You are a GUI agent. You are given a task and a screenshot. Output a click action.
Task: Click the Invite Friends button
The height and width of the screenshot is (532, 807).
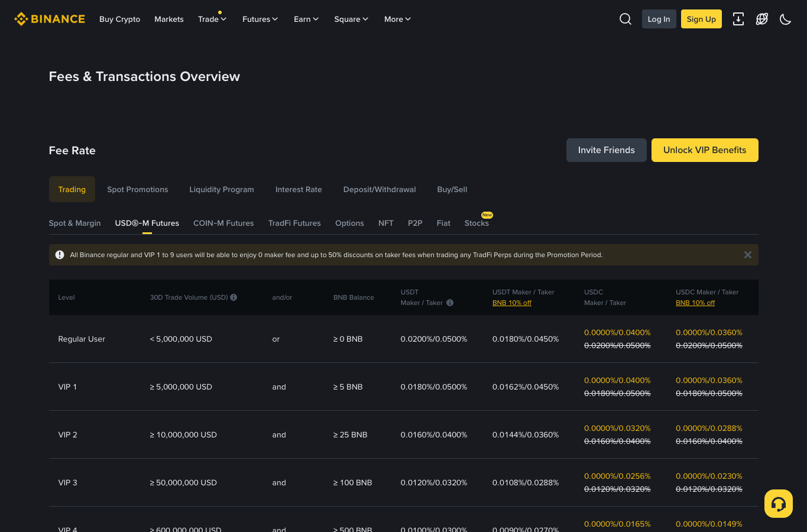[x=607, y=150]
